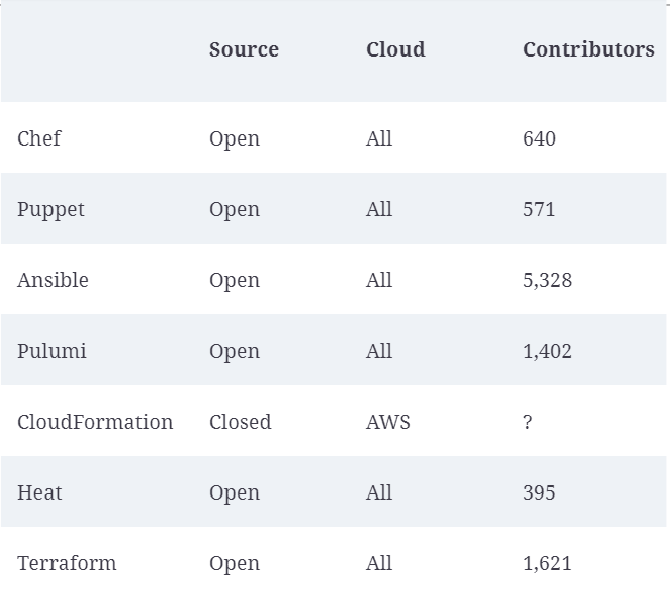This screenshot has height=600, width=670.
Task: Click the Contributors column header
Action: [588, 50]
